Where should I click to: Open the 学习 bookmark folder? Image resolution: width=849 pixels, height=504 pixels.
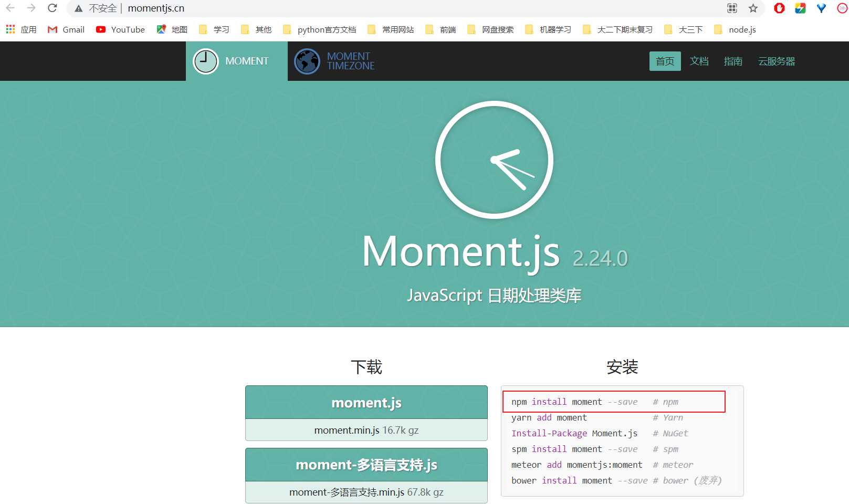click(214, 29)
